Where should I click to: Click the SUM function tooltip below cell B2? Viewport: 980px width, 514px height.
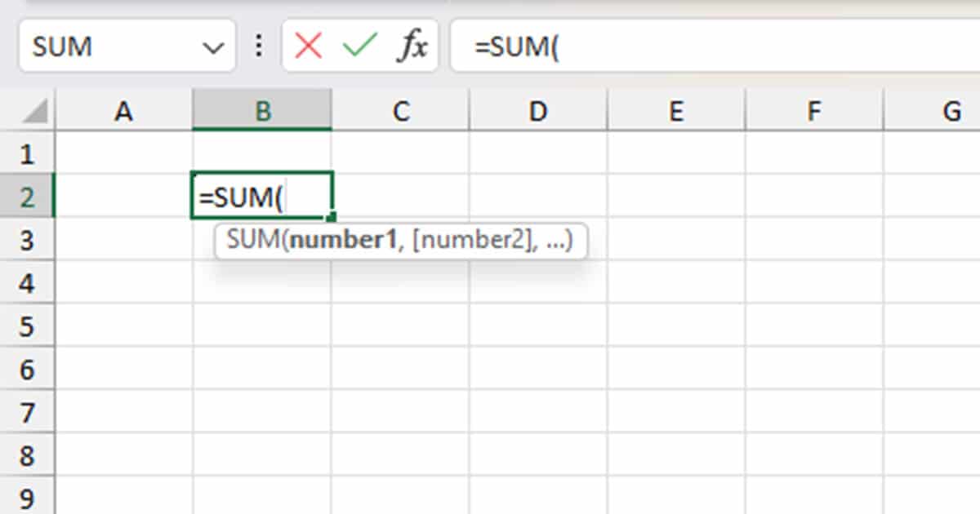click(x=400, y=240)
